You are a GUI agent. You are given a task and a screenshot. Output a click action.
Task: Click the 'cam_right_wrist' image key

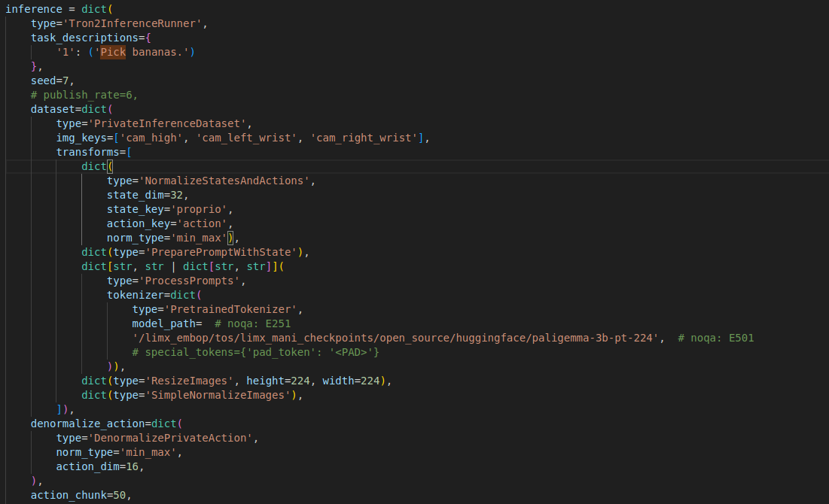point(363,138)
